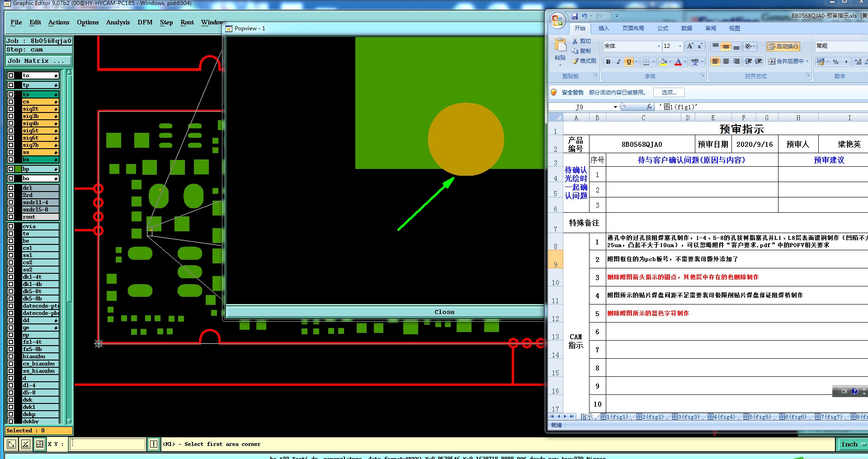The width and height of the screenshot is (868, 459).
Task: Open the Analysis menu in Graphic Editor
Action: pyautogui.click(x=118, y=22)
